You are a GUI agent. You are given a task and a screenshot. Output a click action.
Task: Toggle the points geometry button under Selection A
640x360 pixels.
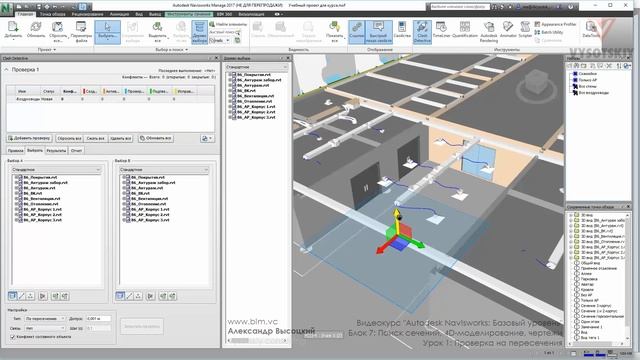coord(30,296)
